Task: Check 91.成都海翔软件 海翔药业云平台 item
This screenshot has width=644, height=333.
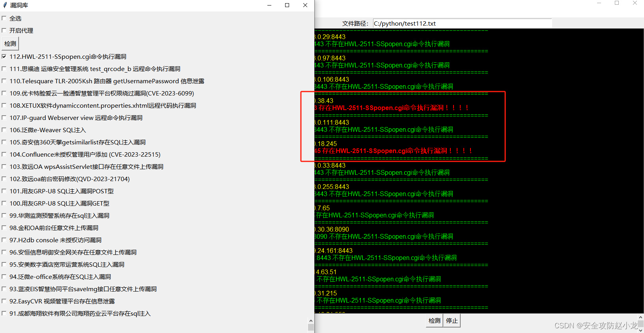Action: [x=4, y=313]
